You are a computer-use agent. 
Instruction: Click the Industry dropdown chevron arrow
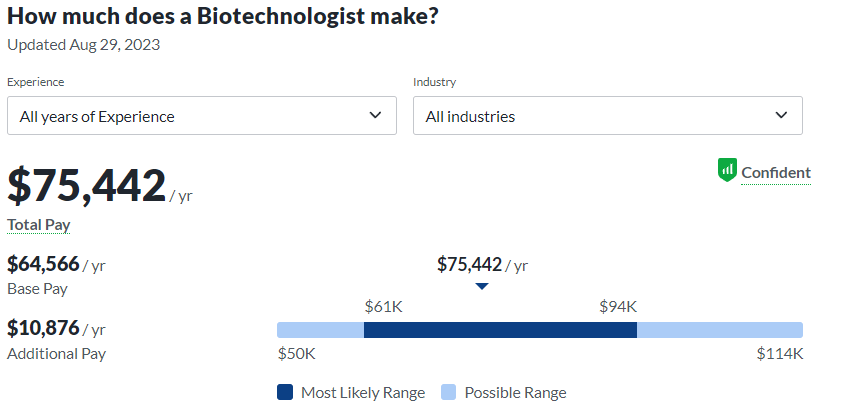tap(781, 115)
